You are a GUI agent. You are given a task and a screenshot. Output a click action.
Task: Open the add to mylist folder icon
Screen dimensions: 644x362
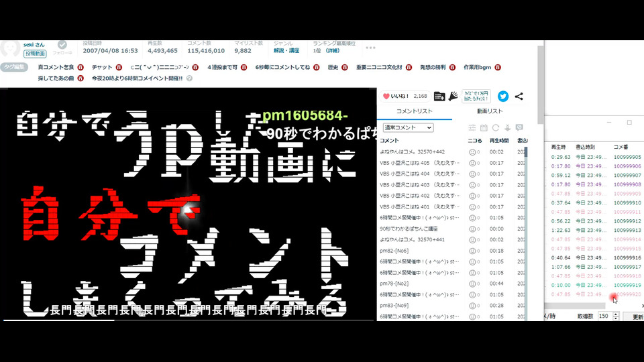[x=439, y=97]
